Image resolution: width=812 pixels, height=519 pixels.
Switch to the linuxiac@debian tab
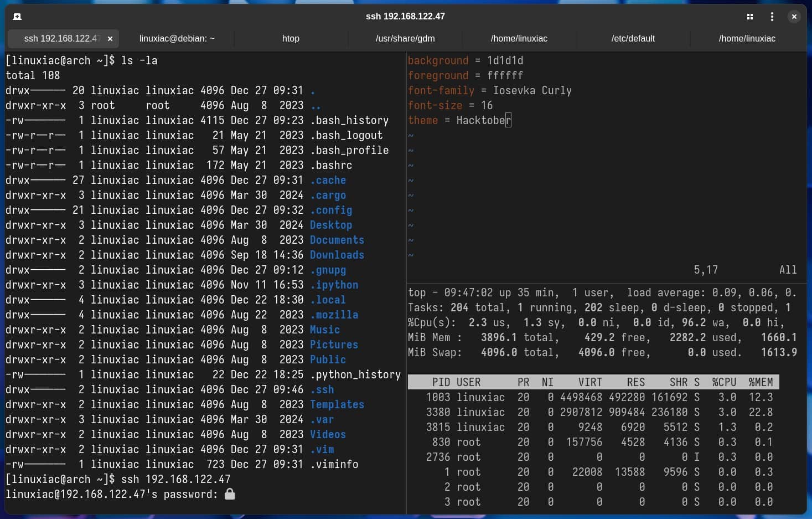pos(177,39)
